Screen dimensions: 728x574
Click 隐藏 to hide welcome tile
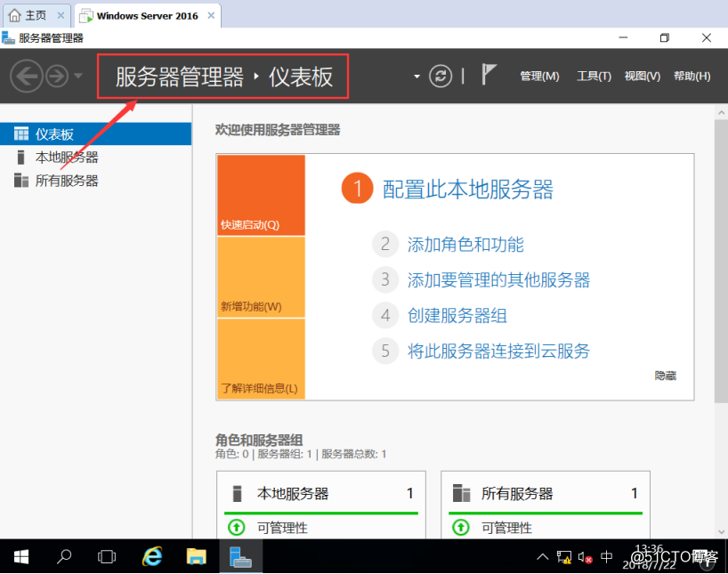point(666,376)
